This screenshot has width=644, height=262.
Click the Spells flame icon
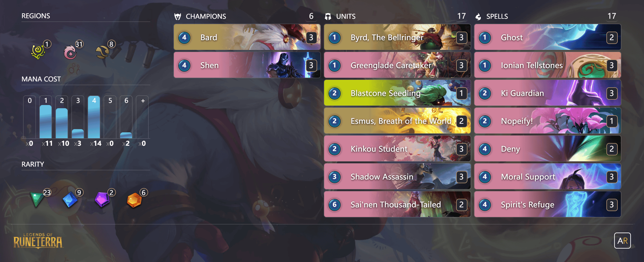(x=478, y=17)
